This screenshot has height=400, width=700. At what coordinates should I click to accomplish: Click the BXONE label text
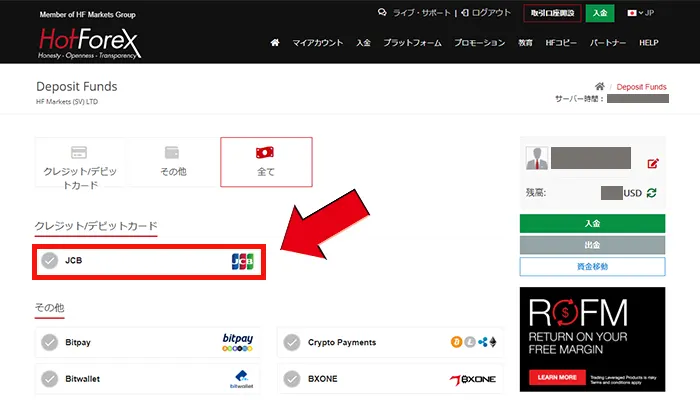(323, 379)
